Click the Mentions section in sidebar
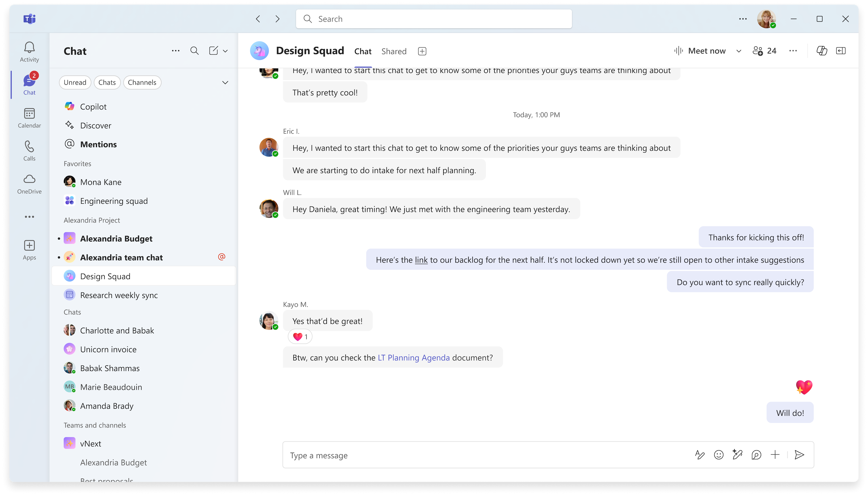 pos(98,144)
